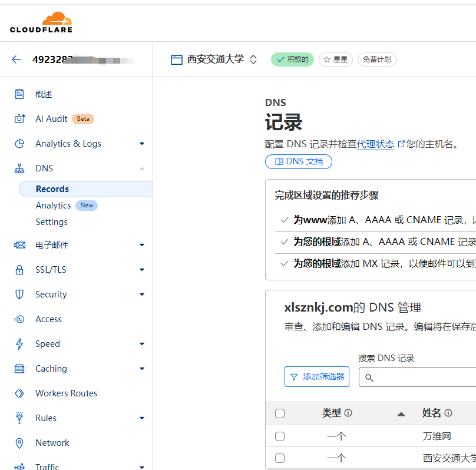Expand the Security section

point(142,294)
